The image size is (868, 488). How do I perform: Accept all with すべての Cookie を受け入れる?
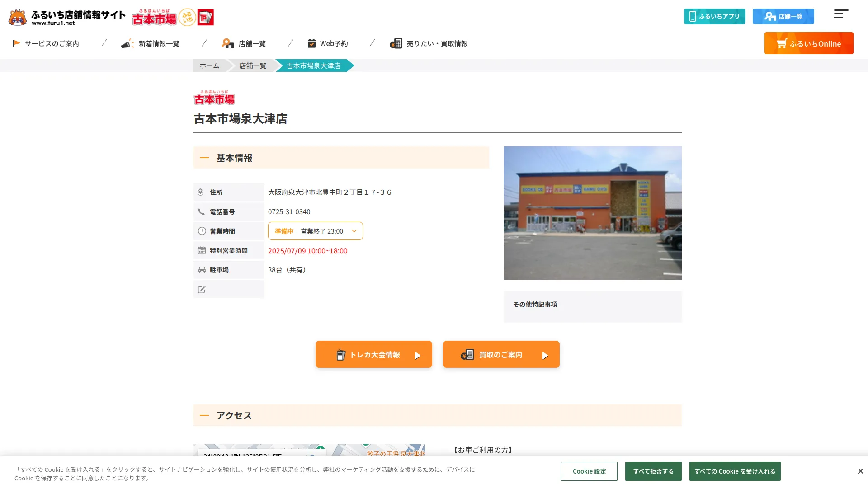735,471
